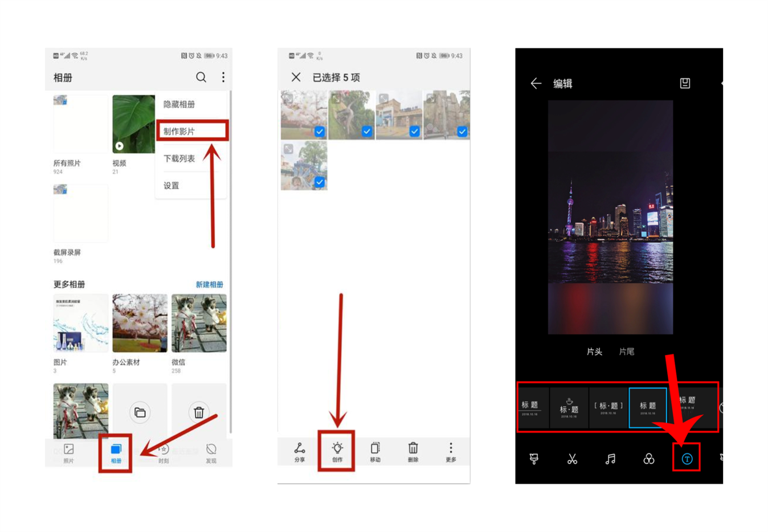Uncheck the rock formation photo checkbox
Screen dimensions: 768x532
462,132
